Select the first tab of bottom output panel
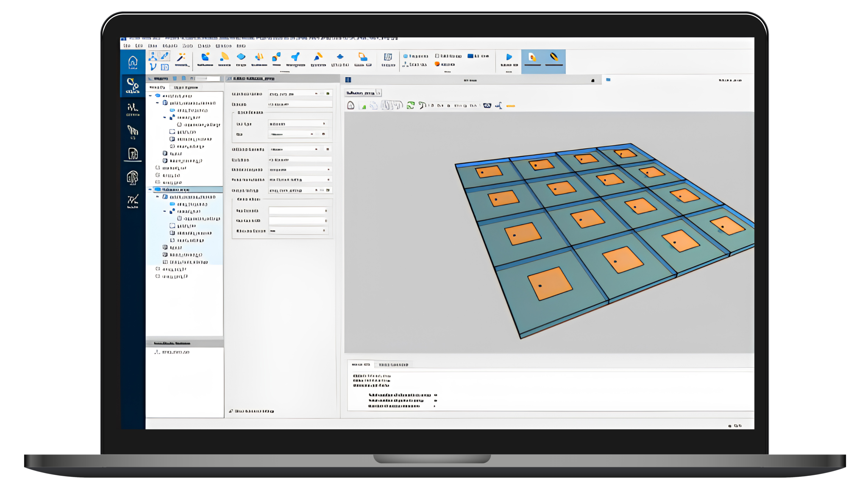Viewport: 868px width, 488px height. (361, 364)
